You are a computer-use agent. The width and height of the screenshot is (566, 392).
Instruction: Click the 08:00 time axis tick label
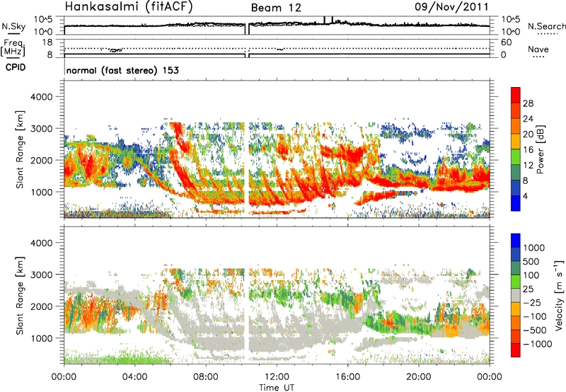pos(206,377)
